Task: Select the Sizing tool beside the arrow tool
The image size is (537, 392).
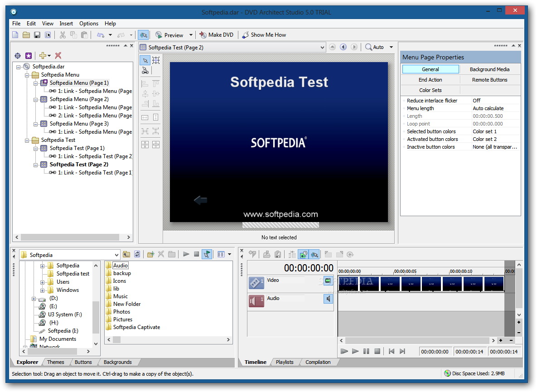Action: [156, 60]
